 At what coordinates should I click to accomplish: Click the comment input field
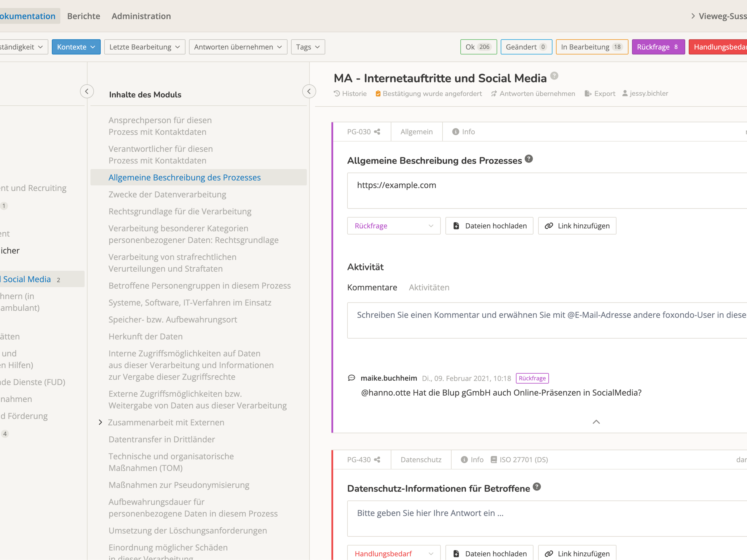547,320
